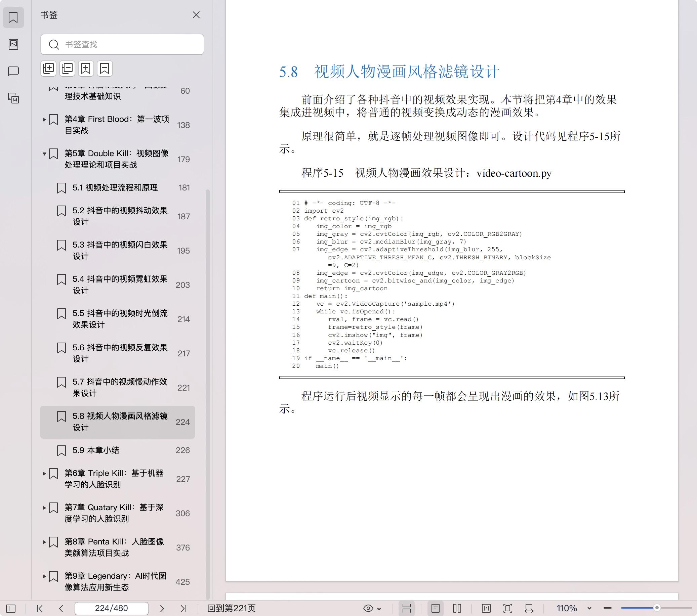Toggle continuous scrolling mode icon

[x=406, y=608]
